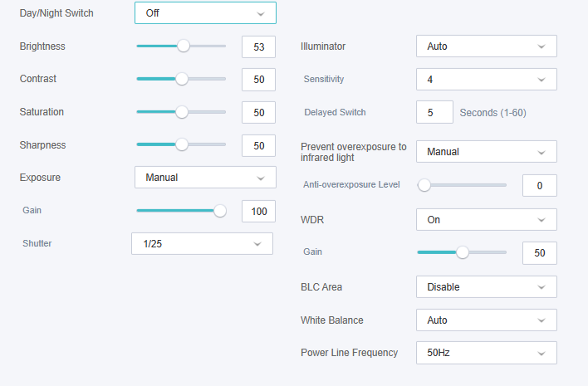Image resolution: width=588 pixels, height=386 pixels.
Task: Click the Delayed Switch seconds field
Action: click(434, 112)
